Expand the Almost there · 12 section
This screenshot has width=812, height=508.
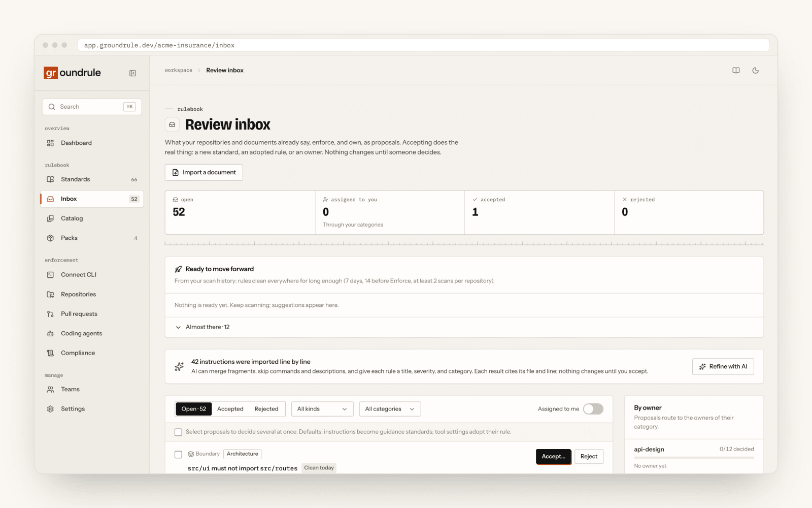click(203, 327)
